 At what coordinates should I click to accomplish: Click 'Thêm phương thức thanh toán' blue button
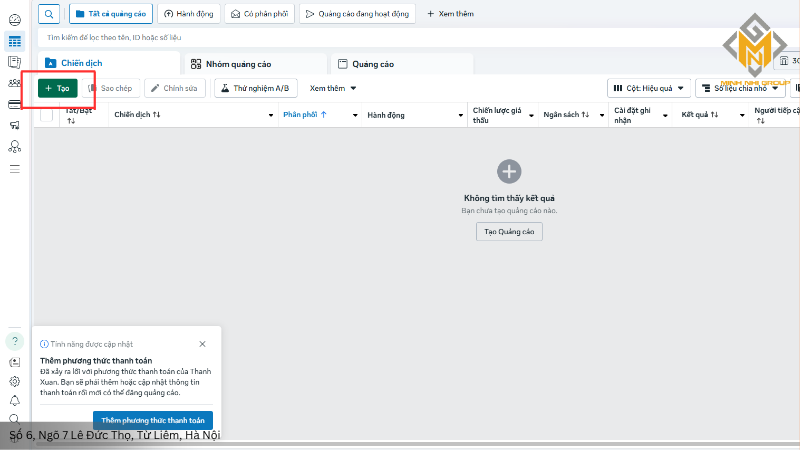point(153,420)
